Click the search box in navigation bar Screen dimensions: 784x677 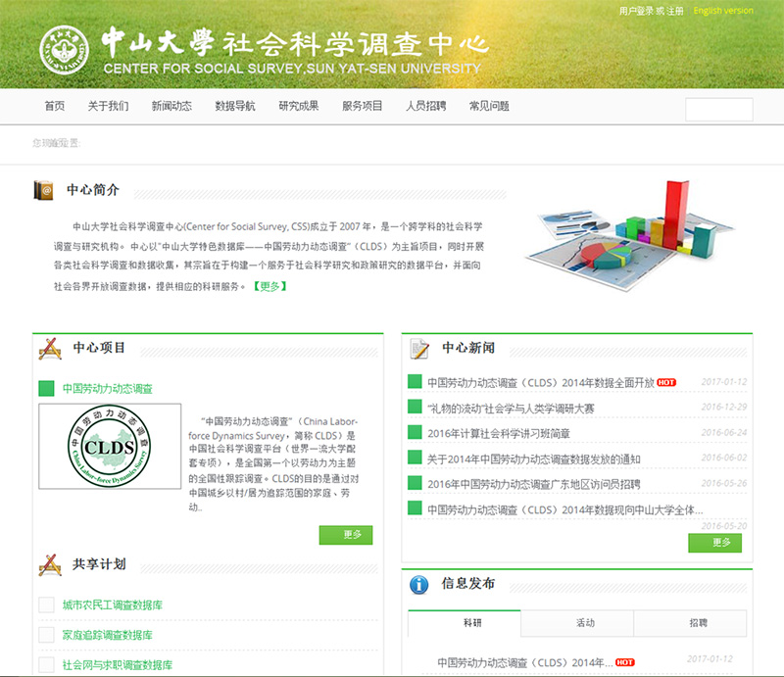719,110
